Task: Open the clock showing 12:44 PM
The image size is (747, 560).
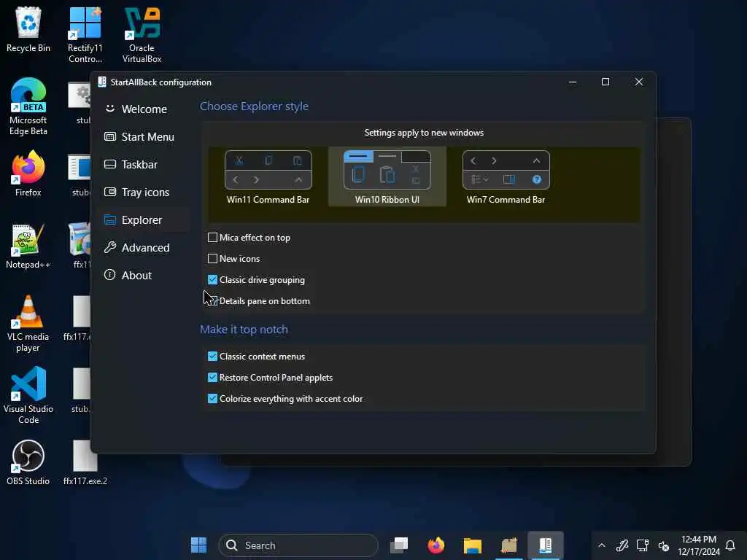Action: tap(699, 545)
